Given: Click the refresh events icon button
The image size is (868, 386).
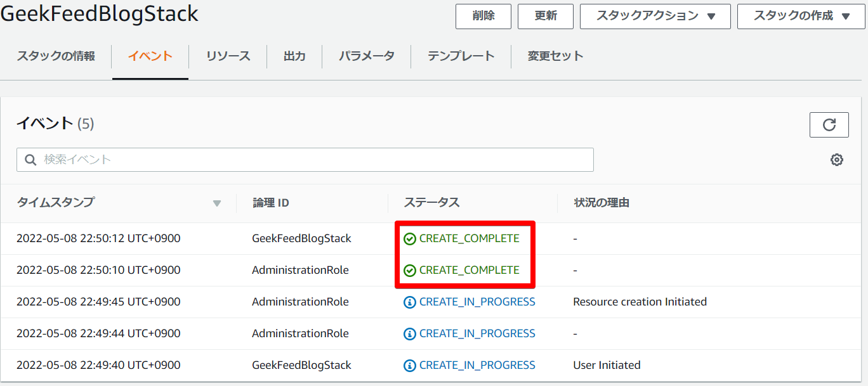Looking at the screenshot, I should pyautogui.click(x=829, y=125).
